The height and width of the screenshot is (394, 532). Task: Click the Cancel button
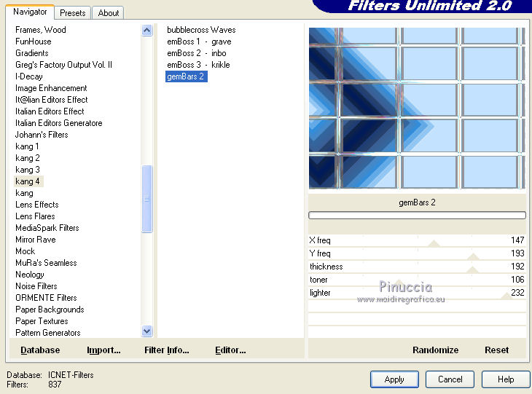[x=450, y=379]
